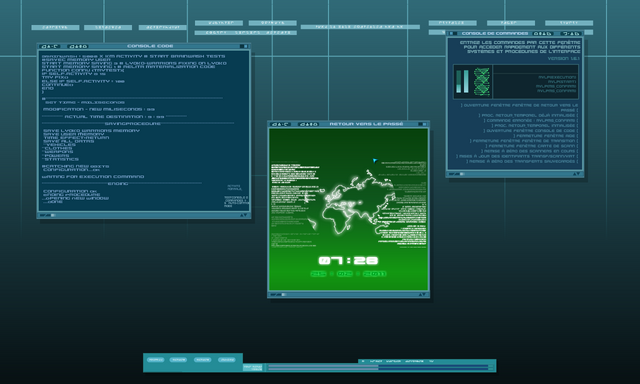
Task: Click the arrows in Retour vers le passé status bar
Action: [422, 294]
